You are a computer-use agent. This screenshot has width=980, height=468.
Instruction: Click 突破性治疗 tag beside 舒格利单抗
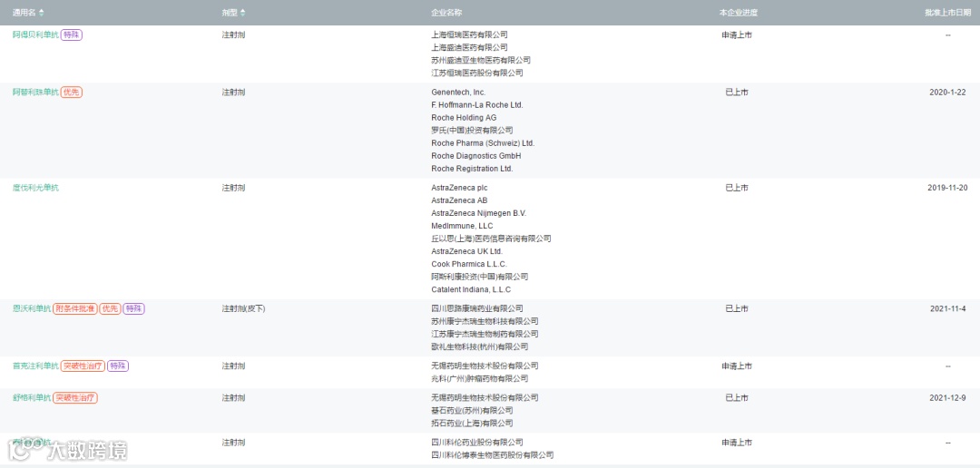pyautogui.click(x=75, y=398)
